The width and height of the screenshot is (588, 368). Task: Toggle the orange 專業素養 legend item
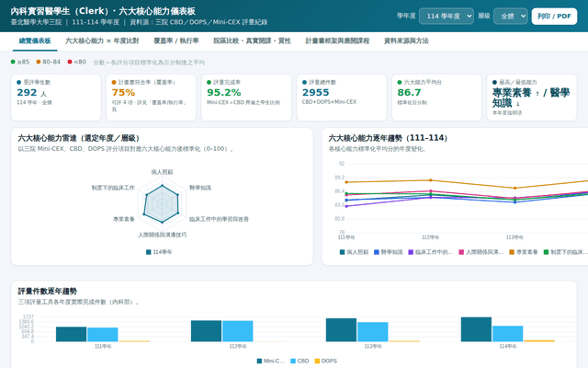(x=524, y=252)
